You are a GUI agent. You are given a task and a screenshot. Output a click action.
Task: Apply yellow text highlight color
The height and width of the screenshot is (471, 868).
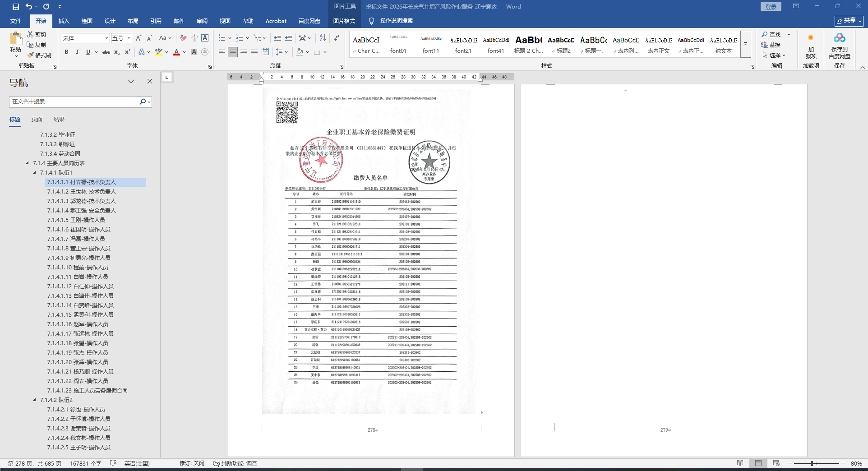159,52
